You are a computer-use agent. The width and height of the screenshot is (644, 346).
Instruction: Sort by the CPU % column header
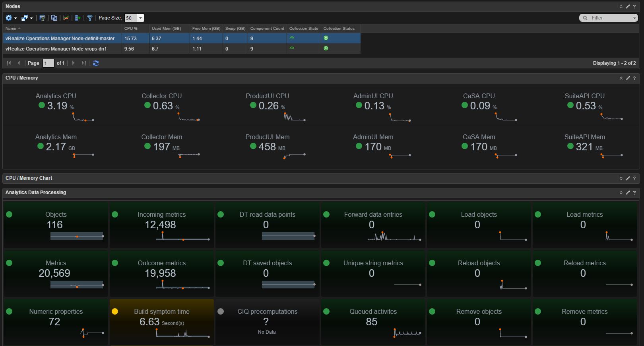click(x=135, y=29)
